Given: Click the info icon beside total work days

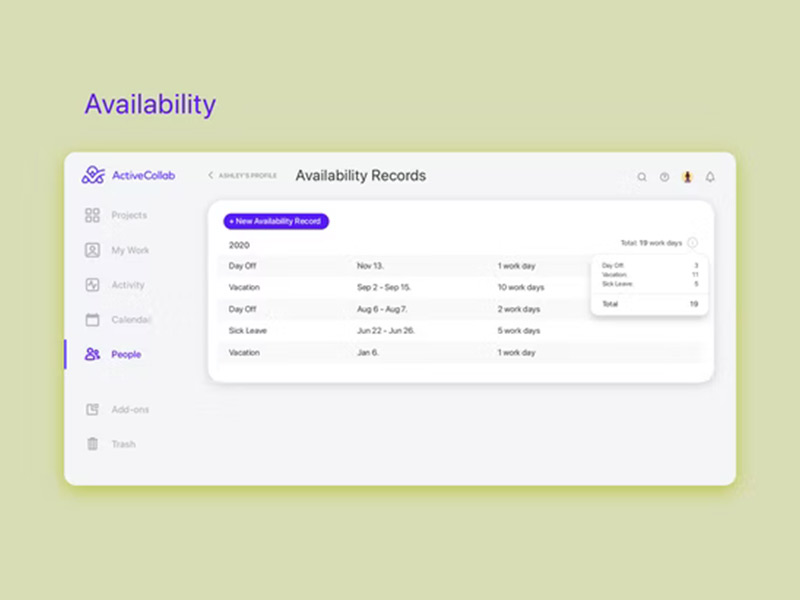Looking at the screenshot, I should point(692,243).
